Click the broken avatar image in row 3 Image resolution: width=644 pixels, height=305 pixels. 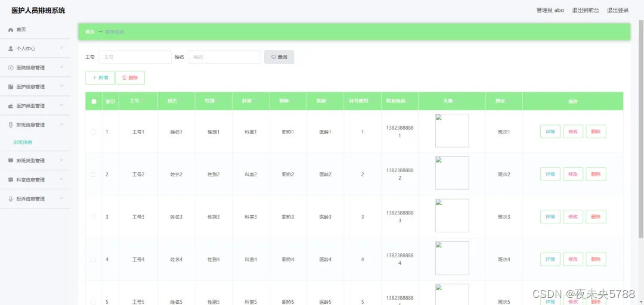coord(452,216)
